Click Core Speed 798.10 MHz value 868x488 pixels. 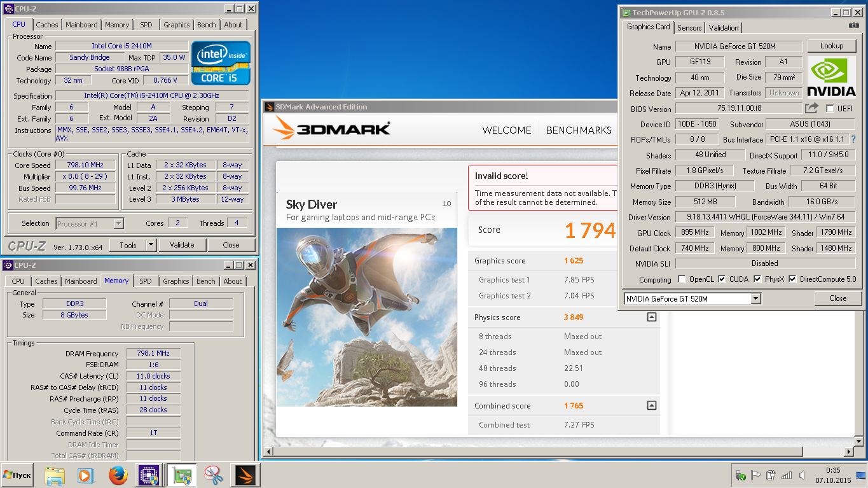85,165
